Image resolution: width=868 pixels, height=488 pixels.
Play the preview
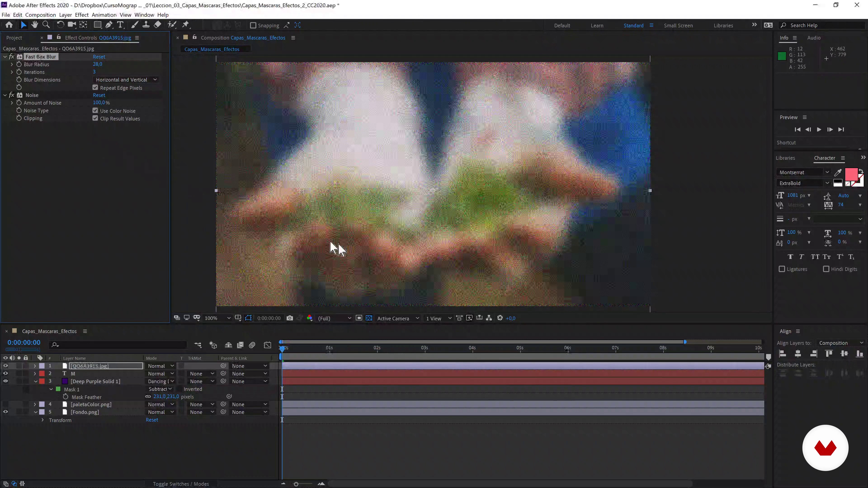[819, 130]
